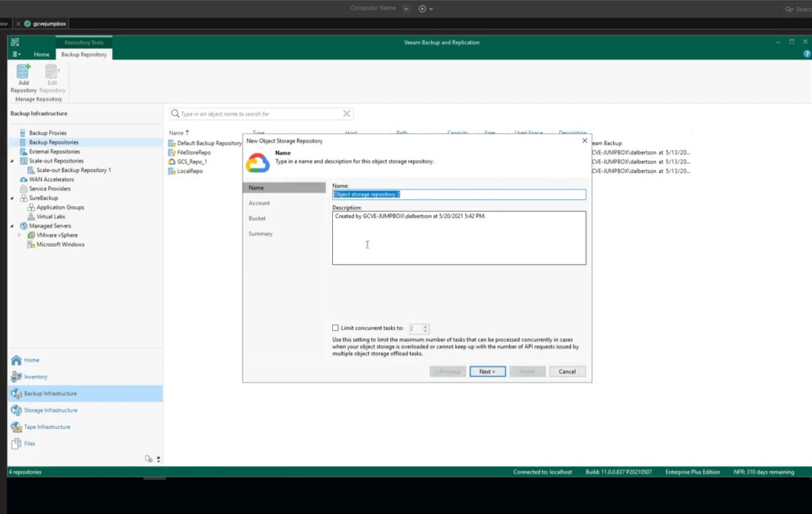Click the magnifier icon in the search box
The height and width of the screenshot is (514, 812).
[x=175, y=113]
